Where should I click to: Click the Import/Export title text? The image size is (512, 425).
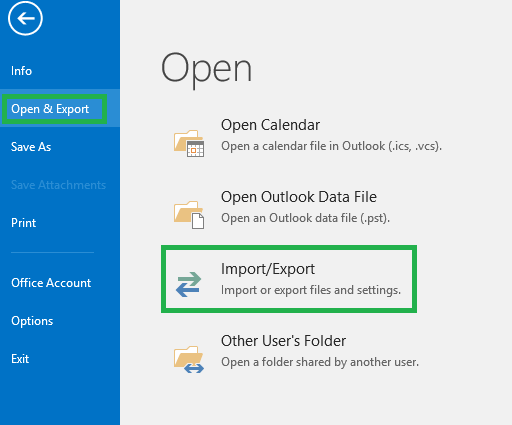268,269
